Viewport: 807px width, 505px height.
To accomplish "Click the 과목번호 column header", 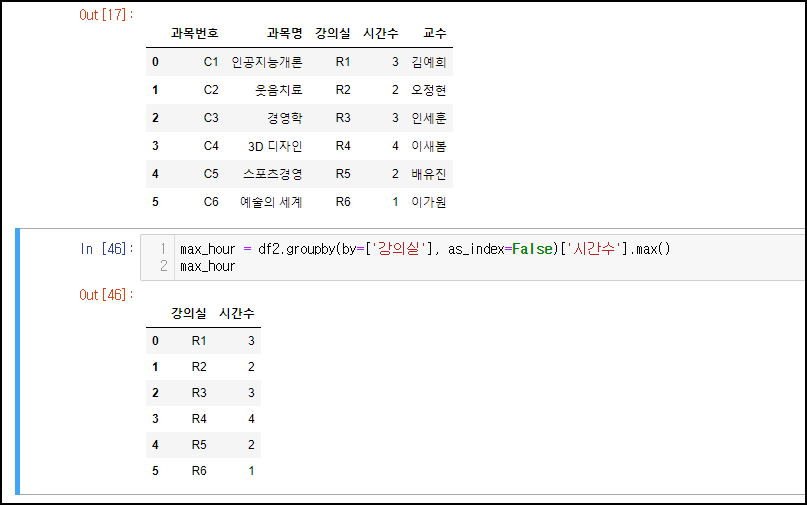I will click(x=195, y=33).
